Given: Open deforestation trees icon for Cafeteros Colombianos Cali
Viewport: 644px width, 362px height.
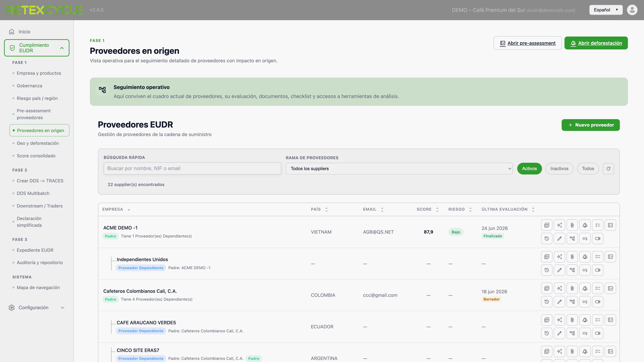Looking at the screenshot, I should pos(585,288).
